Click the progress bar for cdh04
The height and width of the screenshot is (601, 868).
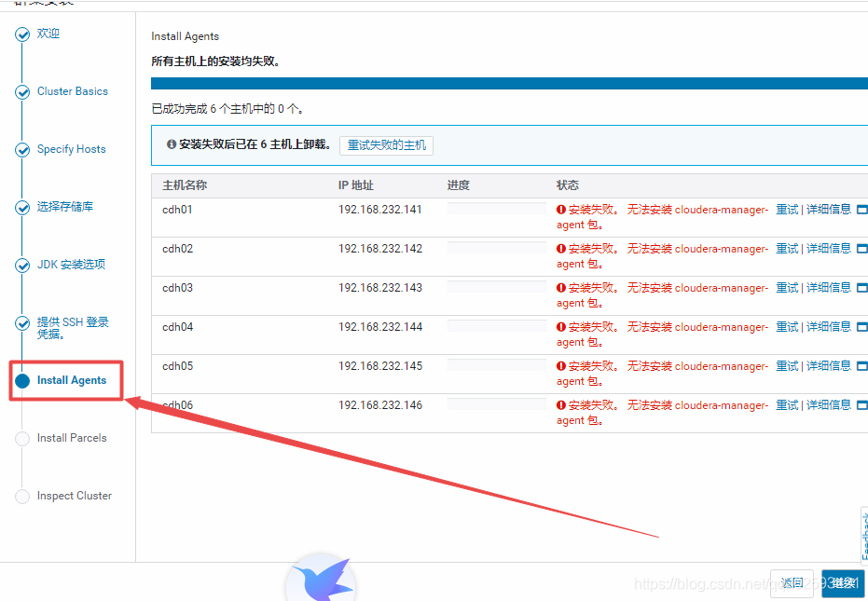pyautogui.click(x=497, y=326)
